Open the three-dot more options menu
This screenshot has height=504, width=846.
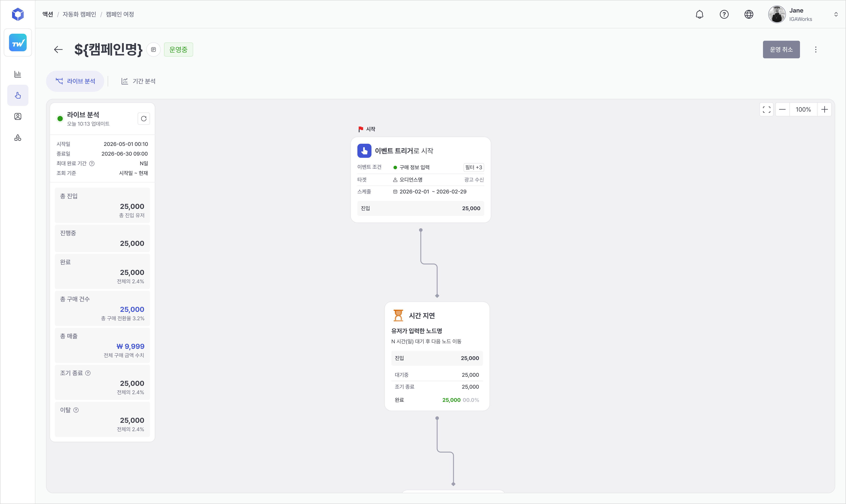[816, 50]
